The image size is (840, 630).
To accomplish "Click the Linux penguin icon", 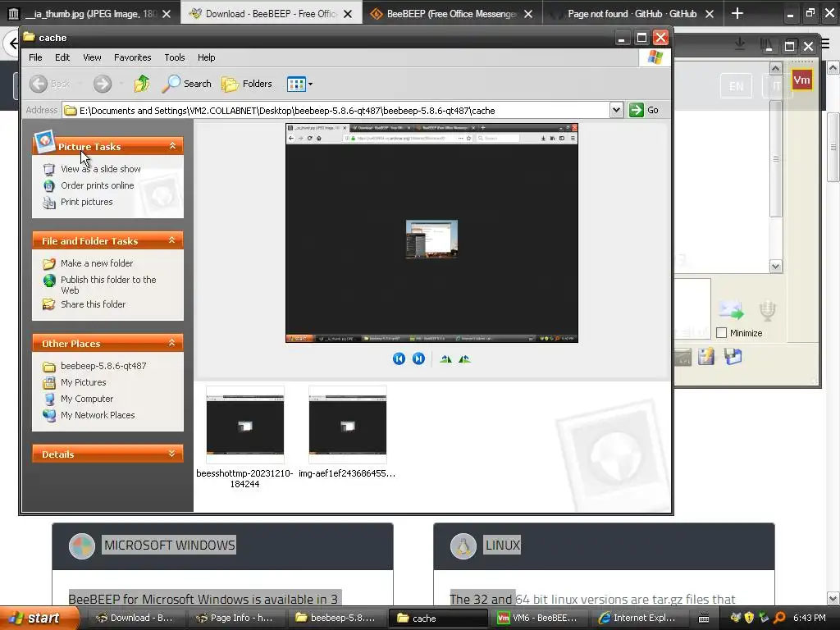I will coord(463,546).
